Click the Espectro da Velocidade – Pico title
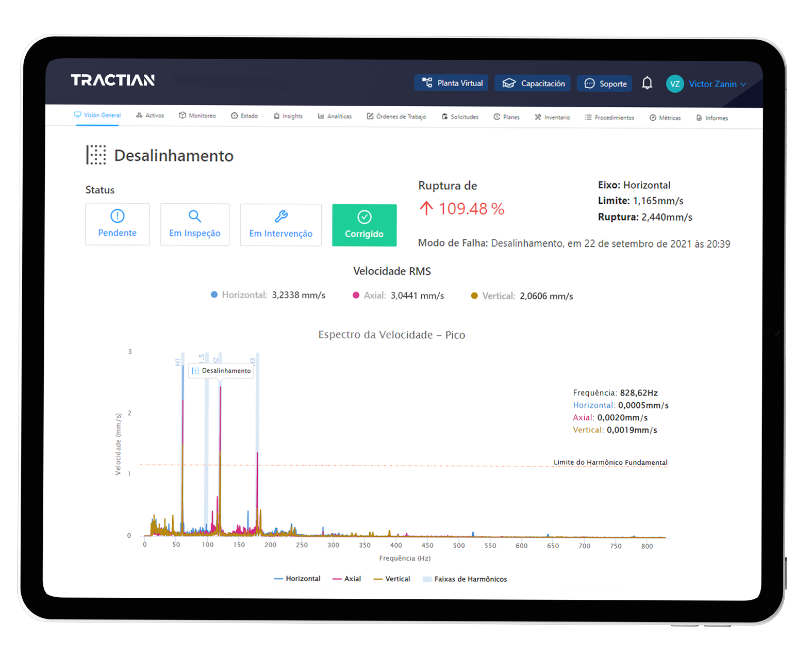This screenshot has width=812, height=655. (x=392, y=335)
